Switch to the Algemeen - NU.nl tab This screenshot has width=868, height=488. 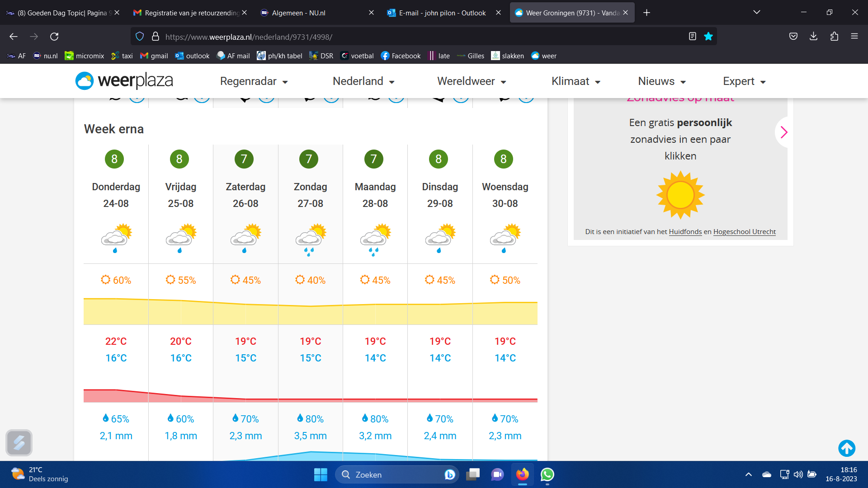pos(298,13)
